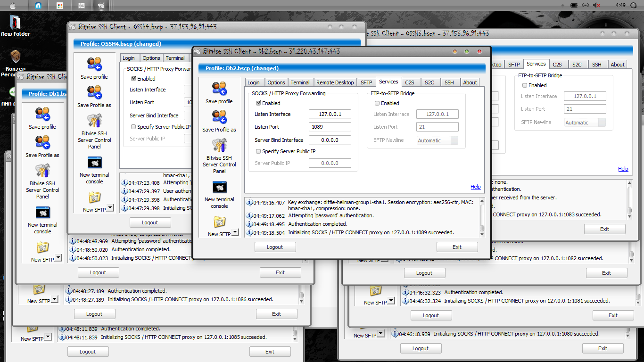Check Specify Server Public IP in Db2 window
The height and width of the screenshot is (362, 644).
coord(258,151)
